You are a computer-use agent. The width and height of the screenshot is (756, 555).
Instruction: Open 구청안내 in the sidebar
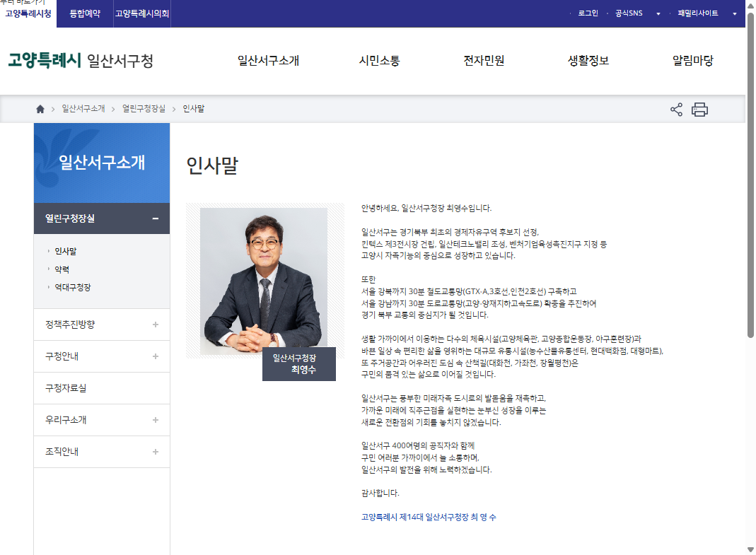click(102, 356)
